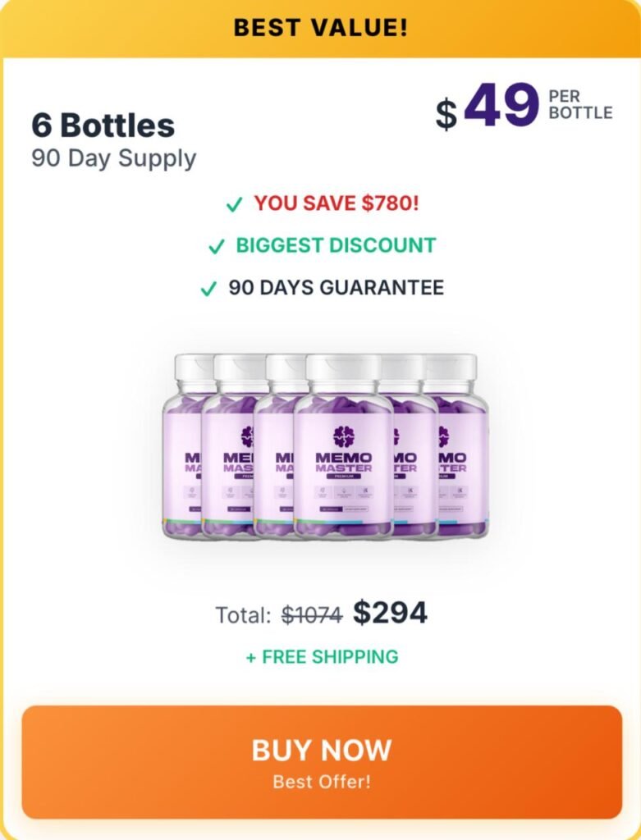Click the MEMO MASTER label on front bottle
The image size is (641, 840).
click(x=343, y=463)
